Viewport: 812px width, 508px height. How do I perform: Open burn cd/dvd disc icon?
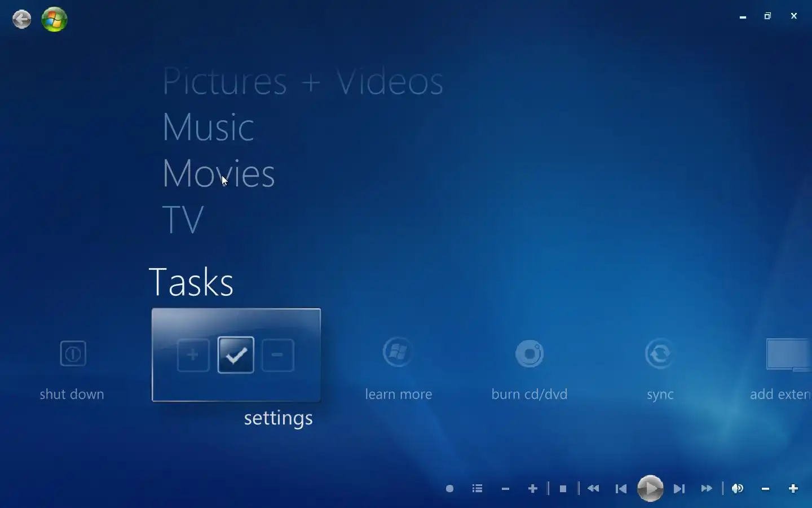tap(529, 354)
